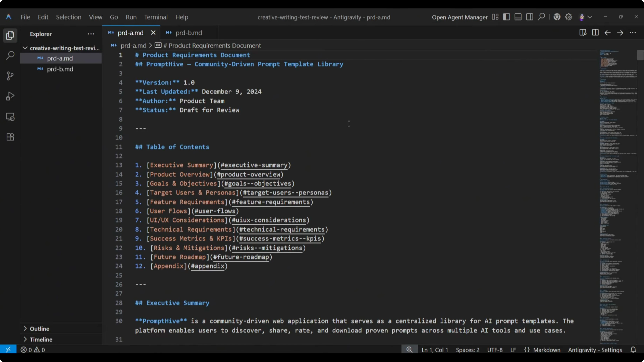Open the Terminal menu
Screen dimensions: 644x362
156,17
